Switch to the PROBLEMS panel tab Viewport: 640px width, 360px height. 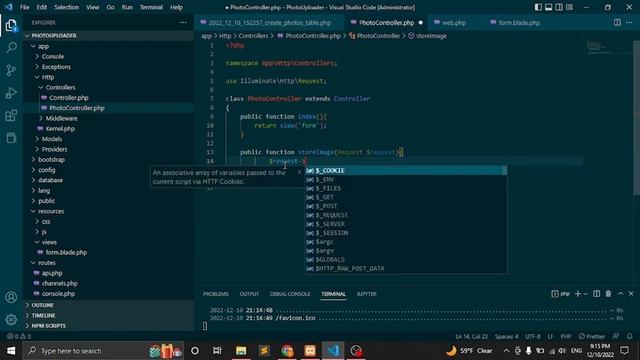pyautogui.click(x=216, y=294)
